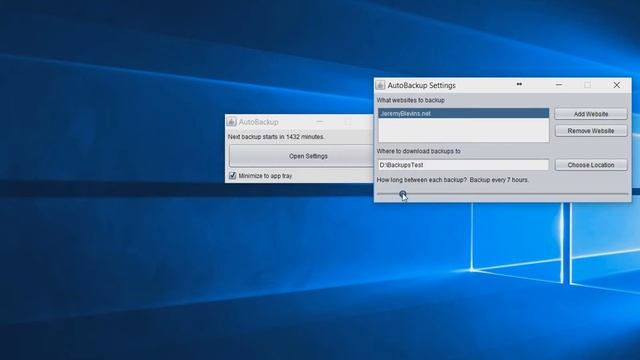Click the 'Next backup starts in 1432 minutes' text
The height and width of the screenshot is (360, 640).
pos(276,137)
